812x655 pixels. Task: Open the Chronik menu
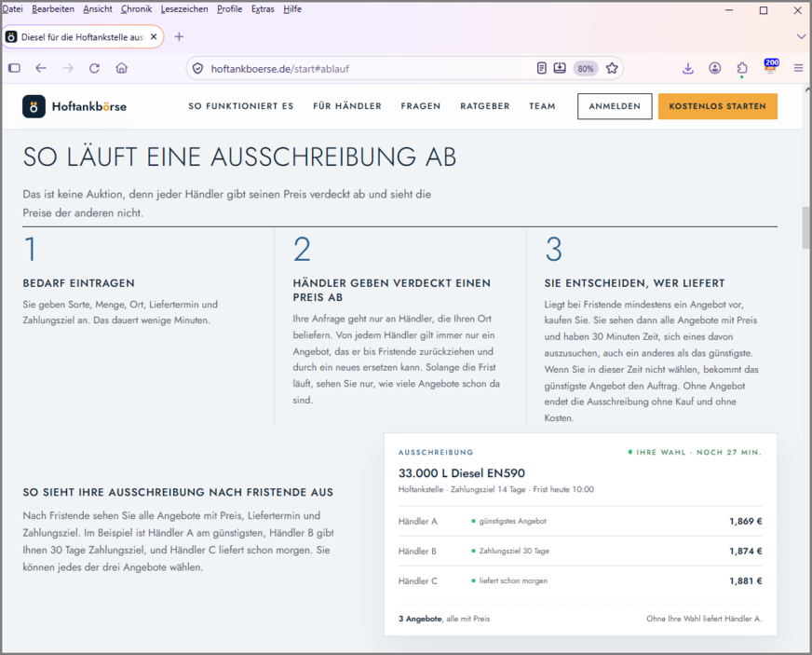136,8
